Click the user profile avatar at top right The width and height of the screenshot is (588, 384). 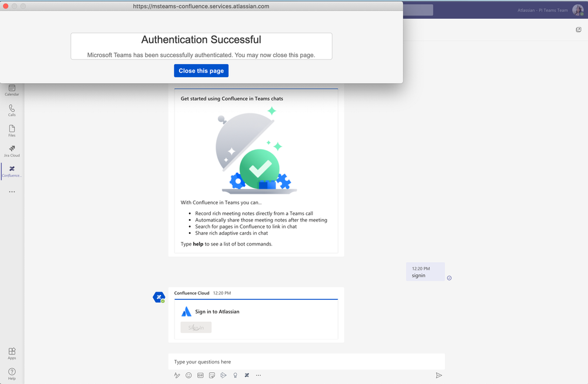[x=578, y=10]
